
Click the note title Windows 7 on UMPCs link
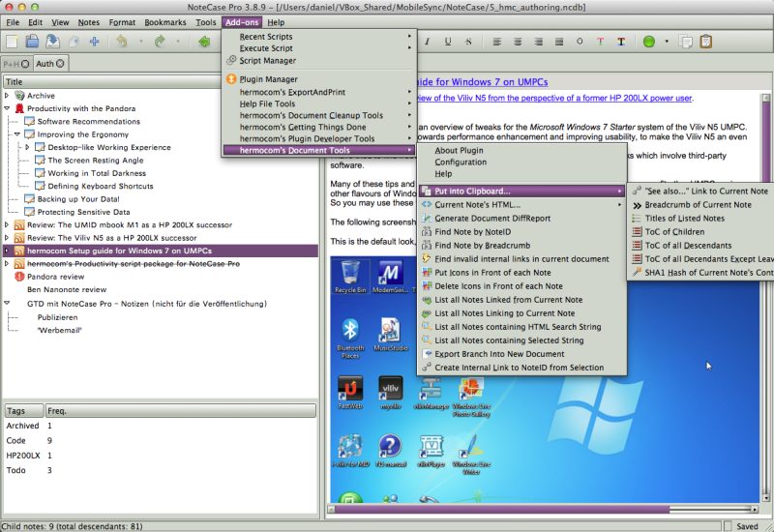click(483, 82)
